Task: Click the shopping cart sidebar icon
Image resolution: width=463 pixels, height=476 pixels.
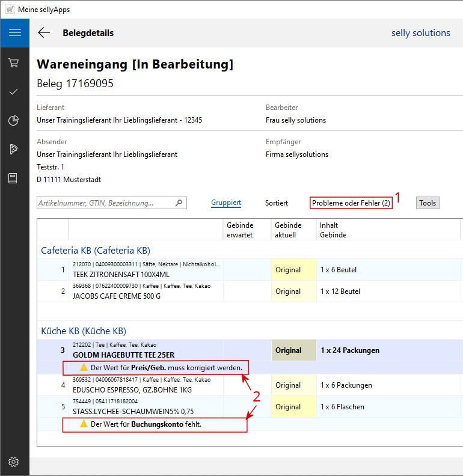Action: pos(14,63)
